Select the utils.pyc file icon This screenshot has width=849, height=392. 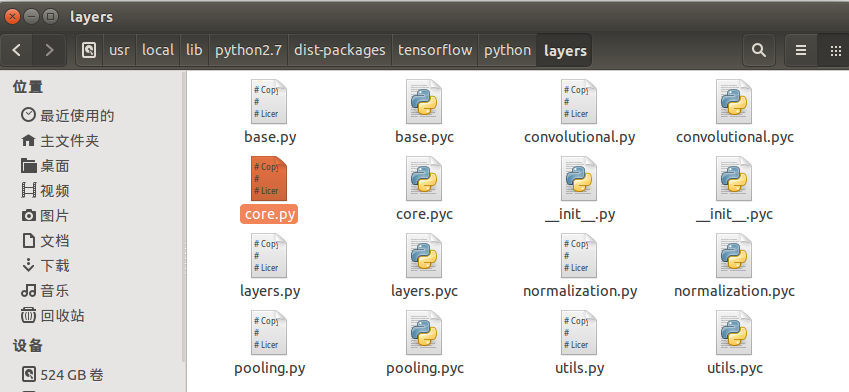(734, 332)
